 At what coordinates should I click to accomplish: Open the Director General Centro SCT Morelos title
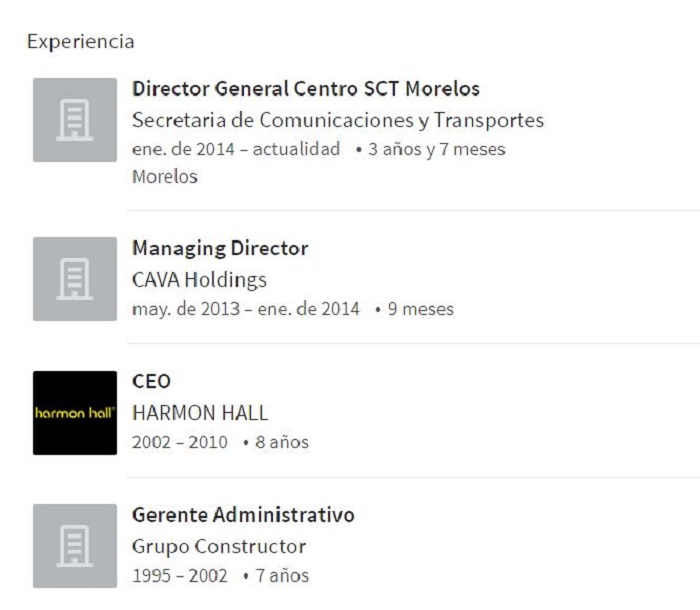point(305,89)
